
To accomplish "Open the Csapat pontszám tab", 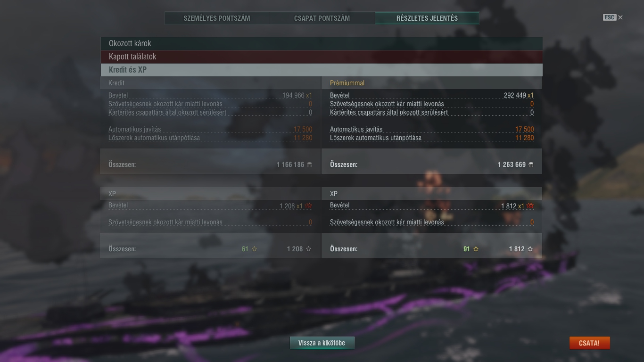I will coord(322,18).
